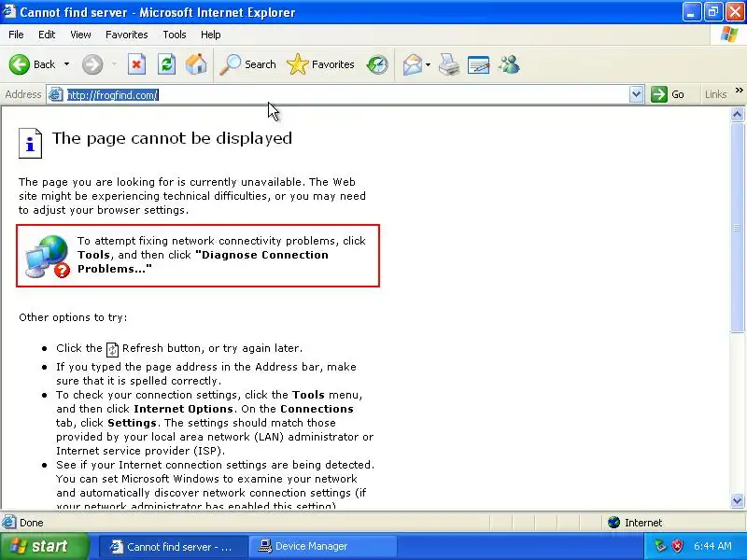Click the Windows flag logo throbber

point(729,35)
